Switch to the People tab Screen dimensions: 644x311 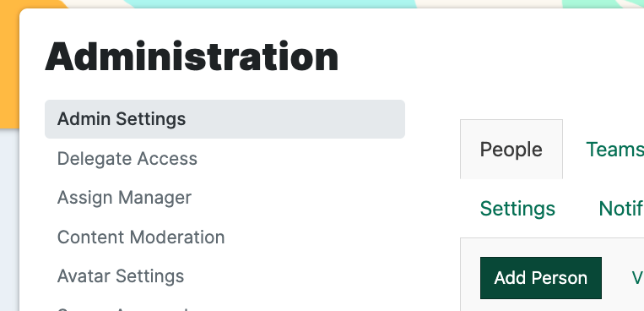511,150
